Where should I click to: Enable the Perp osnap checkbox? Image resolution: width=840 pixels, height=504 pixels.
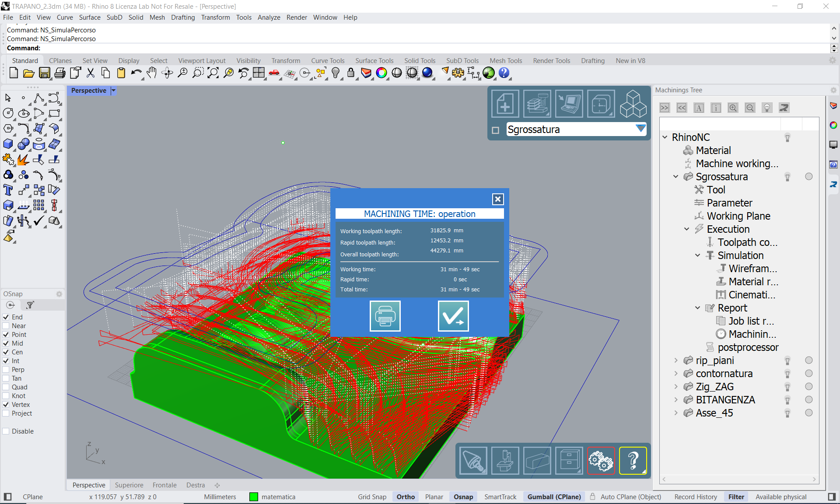[x=6, y=370]
